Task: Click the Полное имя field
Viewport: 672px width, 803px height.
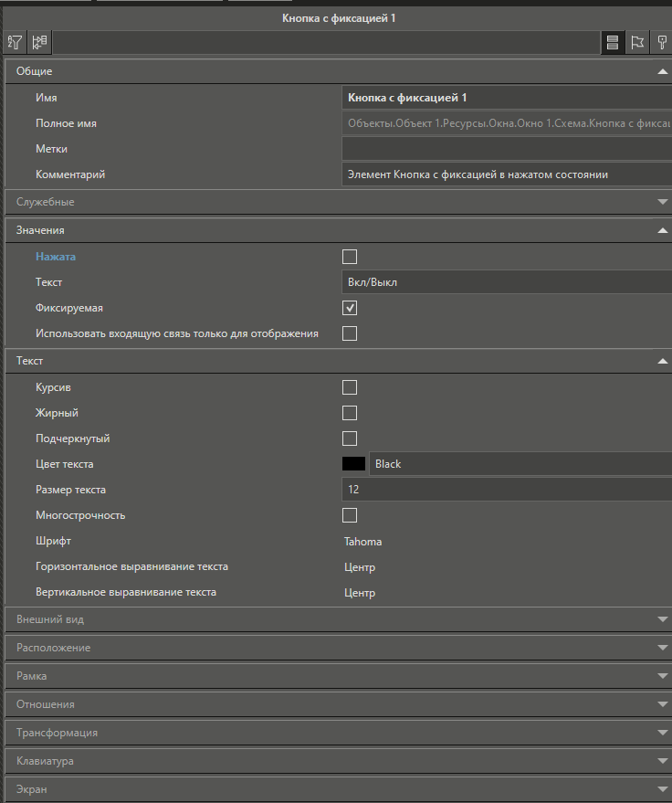Action: (507, 123)
